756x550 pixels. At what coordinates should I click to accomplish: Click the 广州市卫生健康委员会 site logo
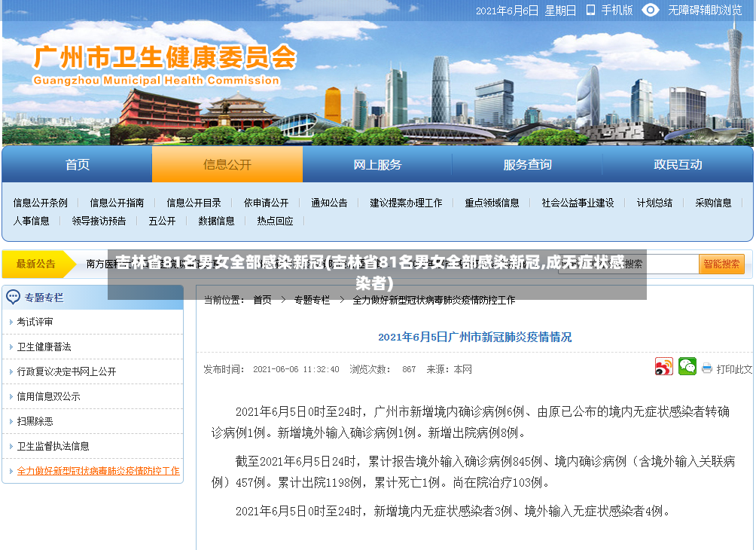[x=164, y=65]
